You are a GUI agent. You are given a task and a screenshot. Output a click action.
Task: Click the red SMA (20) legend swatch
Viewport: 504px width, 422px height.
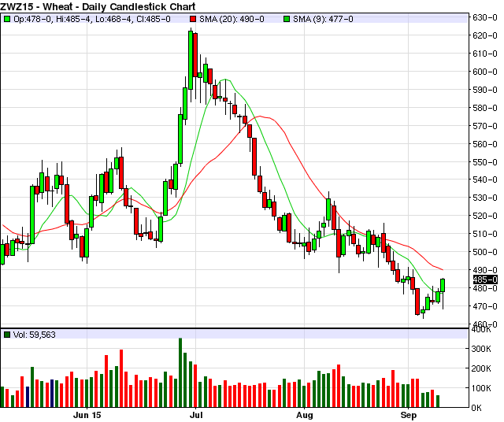point(192,19)
